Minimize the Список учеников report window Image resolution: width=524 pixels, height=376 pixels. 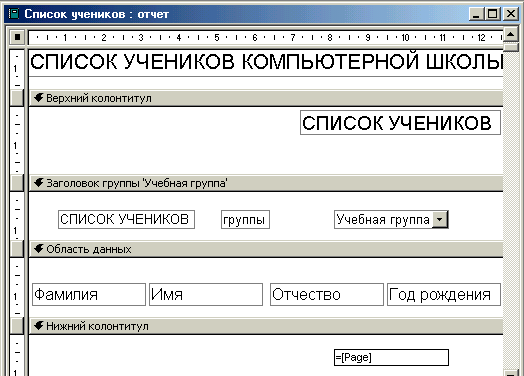477,14
